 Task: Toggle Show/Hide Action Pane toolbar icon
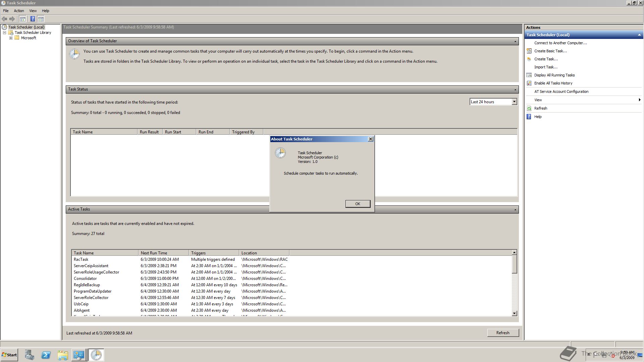tap(41, 19)
